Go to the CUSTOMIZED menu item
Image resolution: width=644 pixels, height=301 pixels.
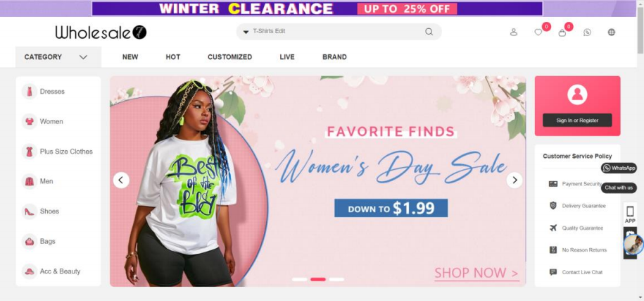coord(230,57)
